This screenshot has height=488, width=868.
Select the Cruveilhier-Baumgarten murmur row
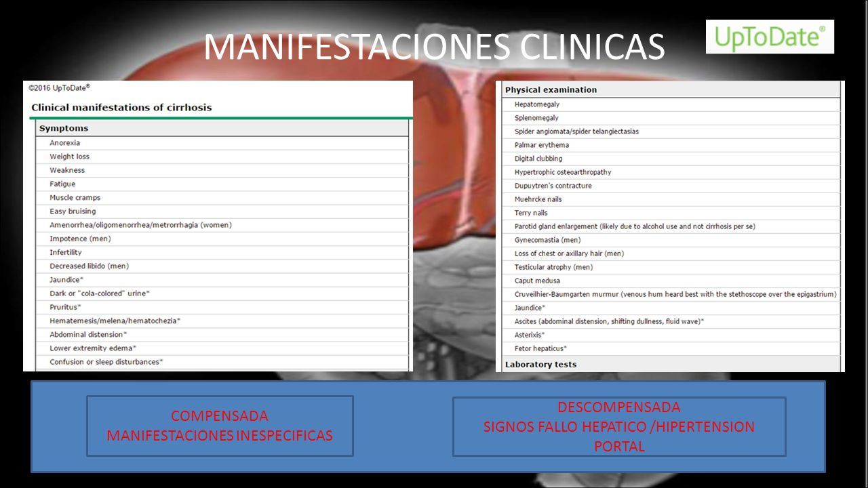[671, 294]
